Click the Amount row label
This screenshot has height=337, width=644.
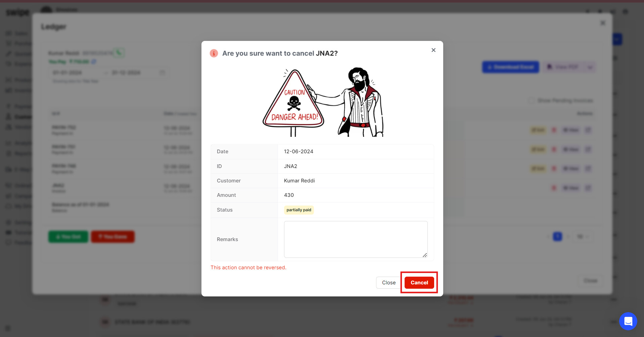(226, 195)
